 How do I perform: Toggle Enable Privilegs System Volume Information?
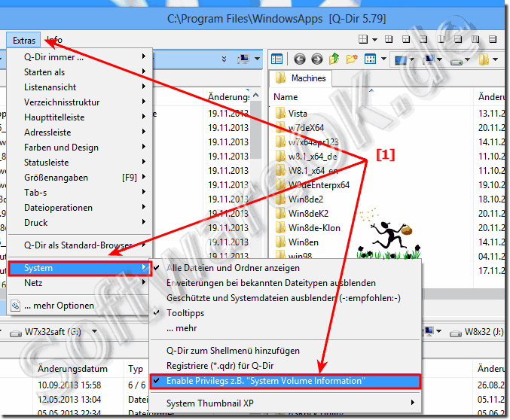coord(286,381)
